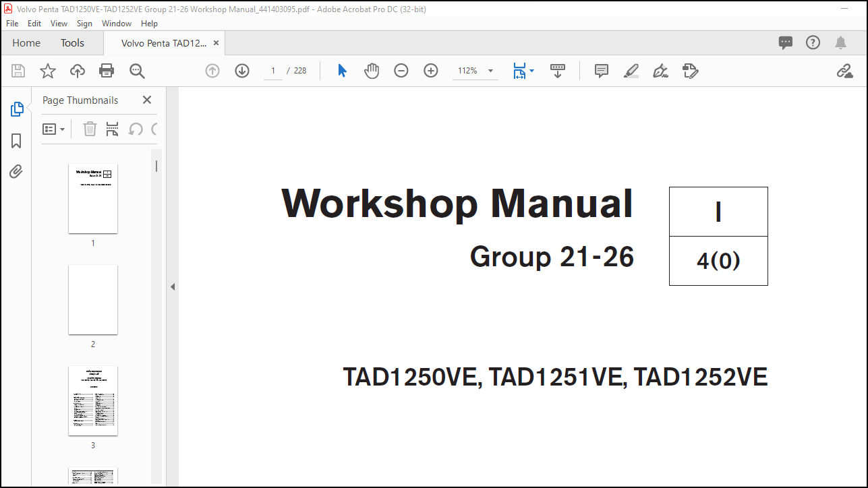Screen dimensions: 868x488
Task: Zoom out of the page
Action: click(x=401, y=71)
